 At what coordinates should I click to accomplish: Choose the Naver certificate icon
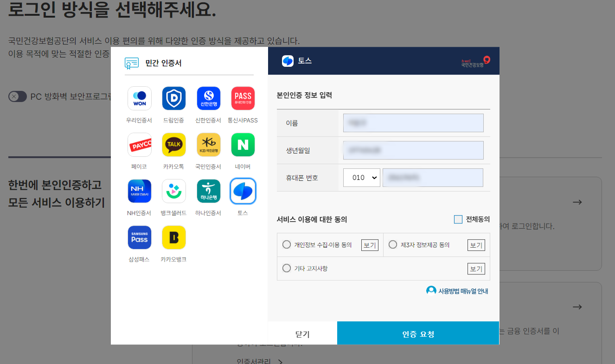click(243, 145)
